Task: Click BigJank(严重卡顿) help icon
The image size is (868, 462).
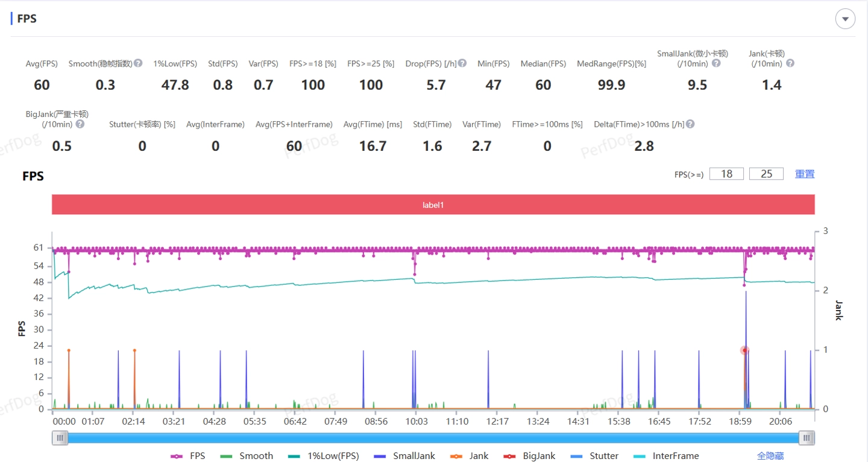Action: [80, 124]
